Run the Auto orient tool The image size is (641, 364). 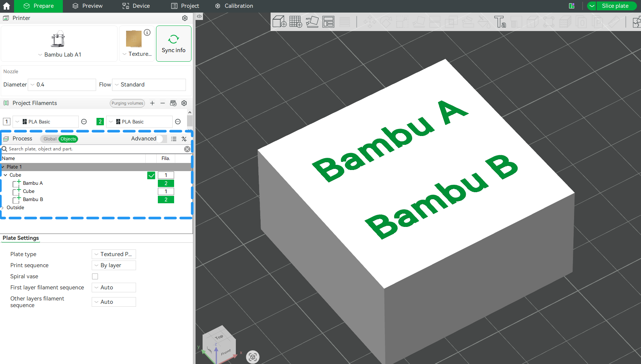point(312,22)
